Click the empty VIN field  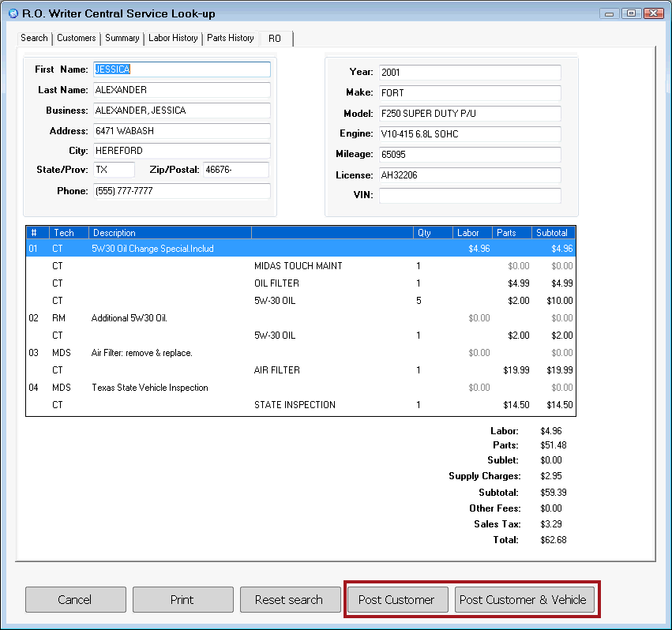[469, 196]
